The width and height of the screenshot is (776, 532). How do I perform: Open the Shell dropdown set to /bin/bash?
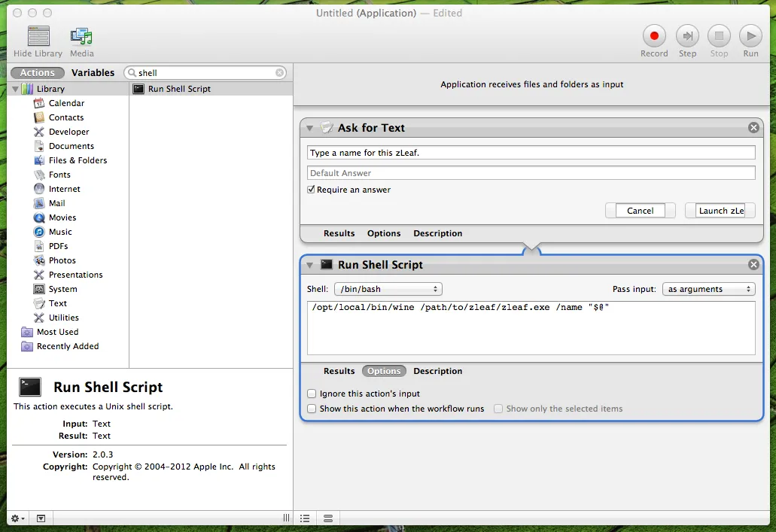coord(388,288)
